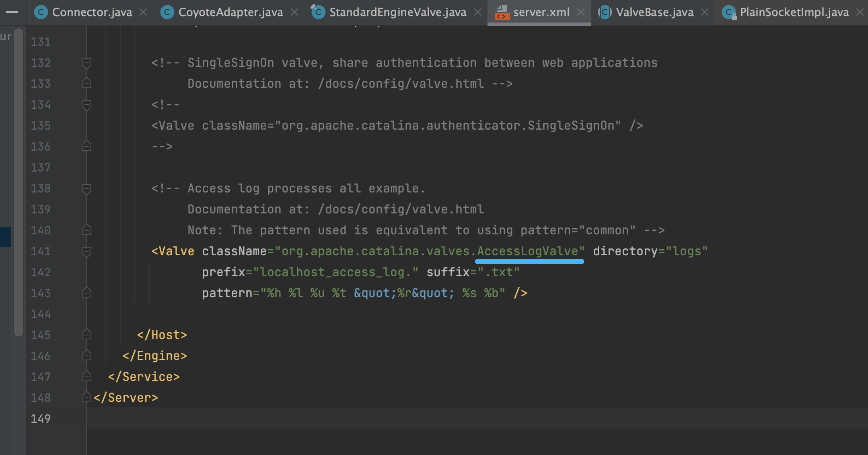Close the server.xml tab

click(x=581, y=12)
